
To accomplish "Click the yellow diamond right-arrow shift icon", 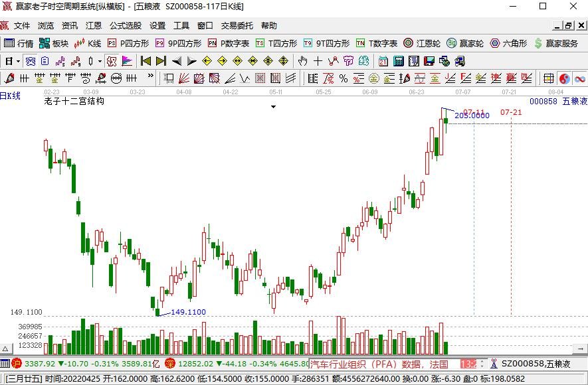I will pyautogui.click(x=222, y=61).
